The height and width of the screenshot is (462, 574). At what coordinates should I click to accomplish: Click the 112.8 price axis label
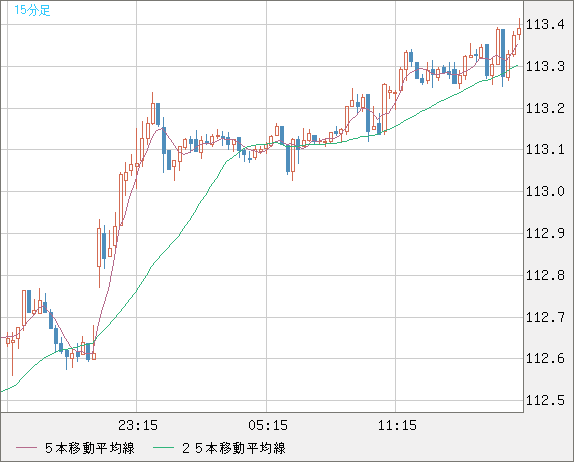(x=545, y=275)
